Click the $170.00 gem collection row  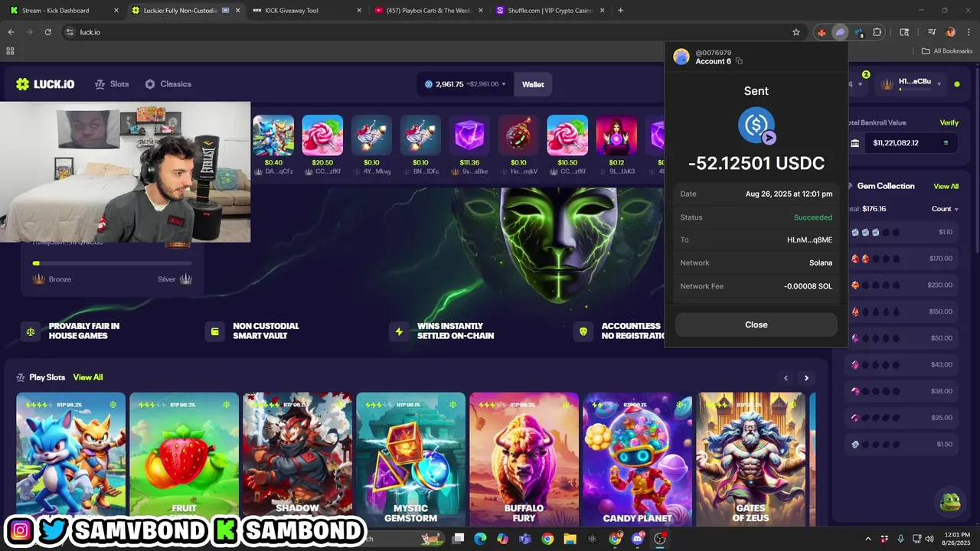pos(903,259)
